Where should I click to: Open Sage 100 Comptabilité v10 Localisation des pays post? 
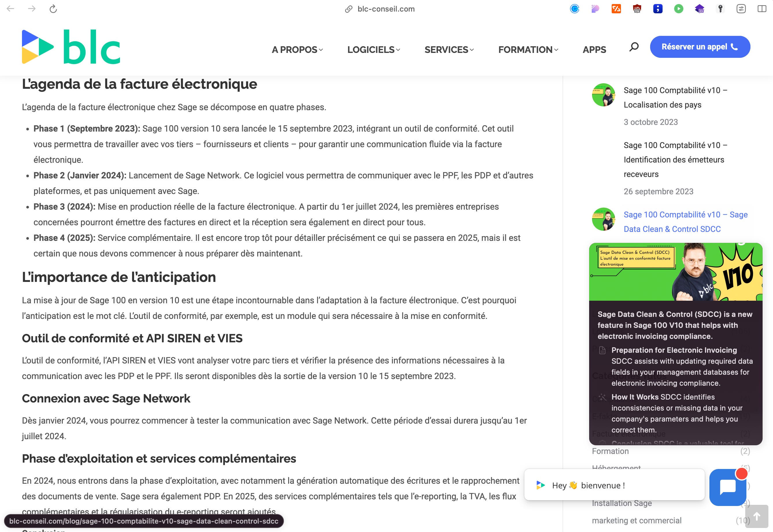(675, 97)
